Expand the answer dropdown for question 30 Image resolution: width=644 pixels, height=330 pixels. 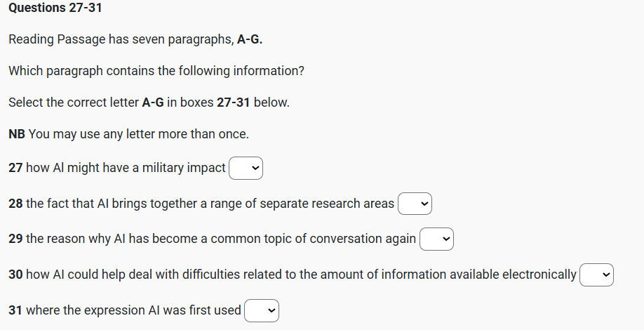596,275
